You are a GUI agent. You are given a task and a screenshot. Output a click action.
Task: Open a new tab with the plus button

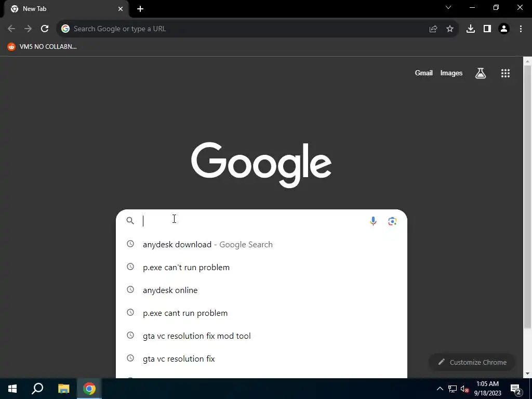(x=140, y=9)
